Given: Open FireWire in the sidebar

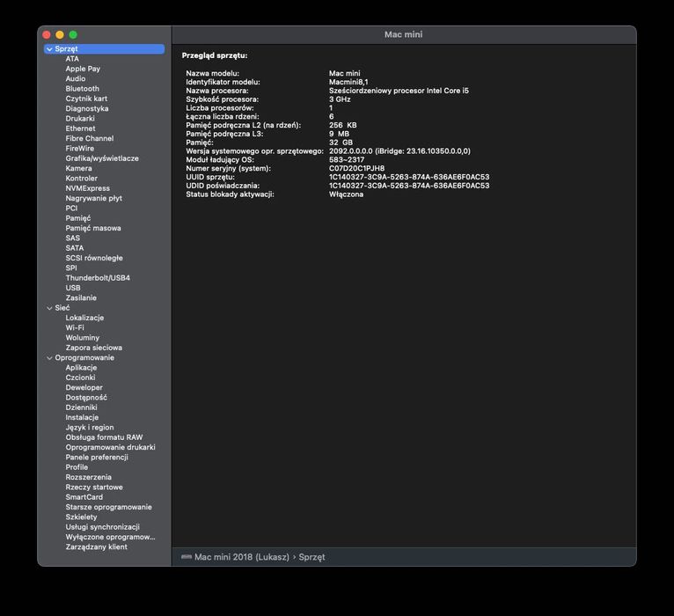Looking at the screenshot, I should 79,149.
